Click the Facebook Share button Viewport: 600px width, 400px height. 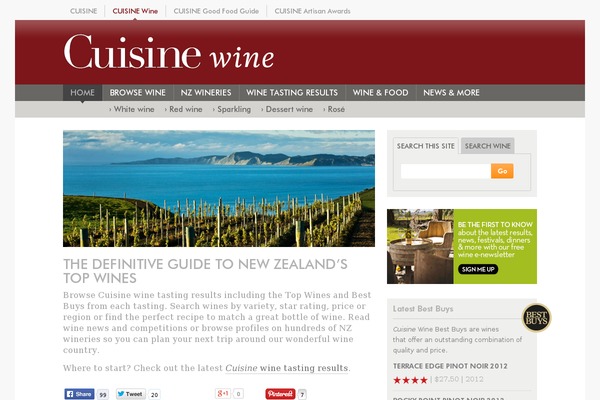[79, 394]
